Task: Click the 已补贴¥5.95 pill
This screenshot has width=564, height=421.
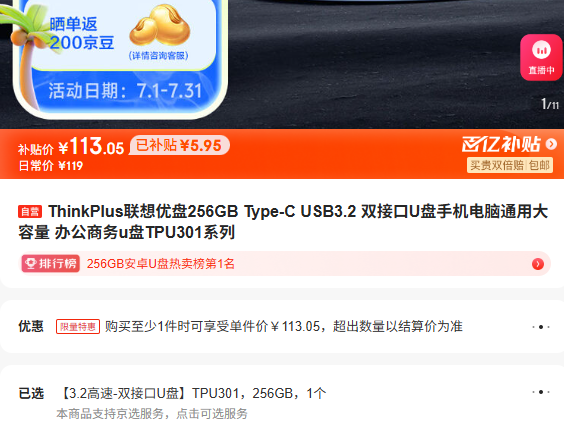Action: 179,145
